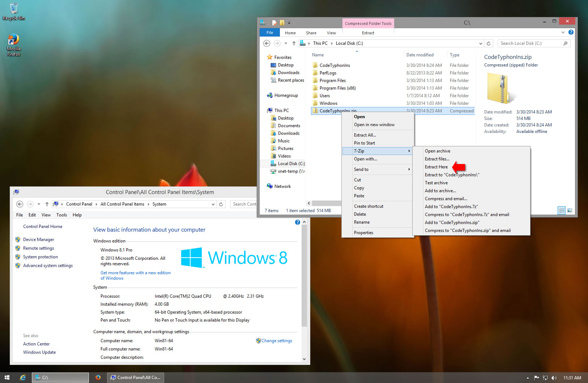
Task: Choose Test archive in 7-Zip submenu
Action: (x=436, y=183)
